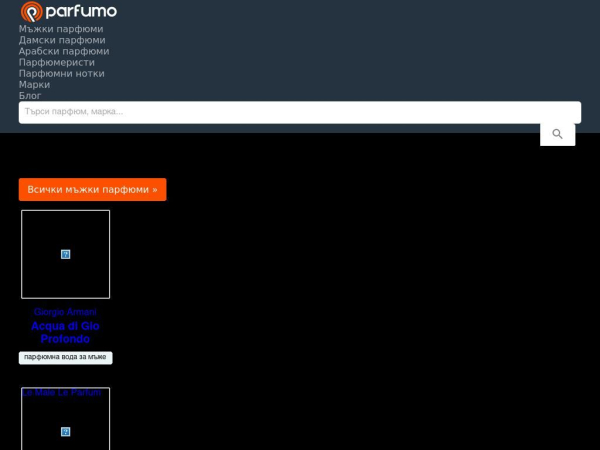600x450 pixels.
Task: Click the magnifier search icon button
Action: click(557, 134)
